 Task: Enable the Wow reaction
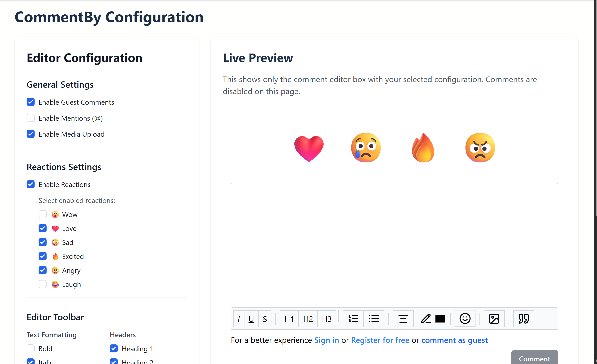tap(43, 214)
